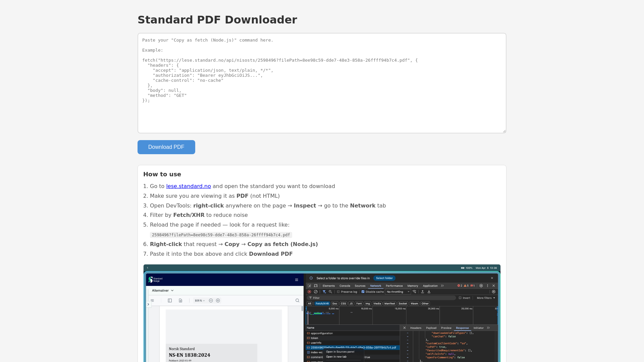Switch to the Sources tab in DevTools
This screenshot has width=644, height=362.
(360, 286)
